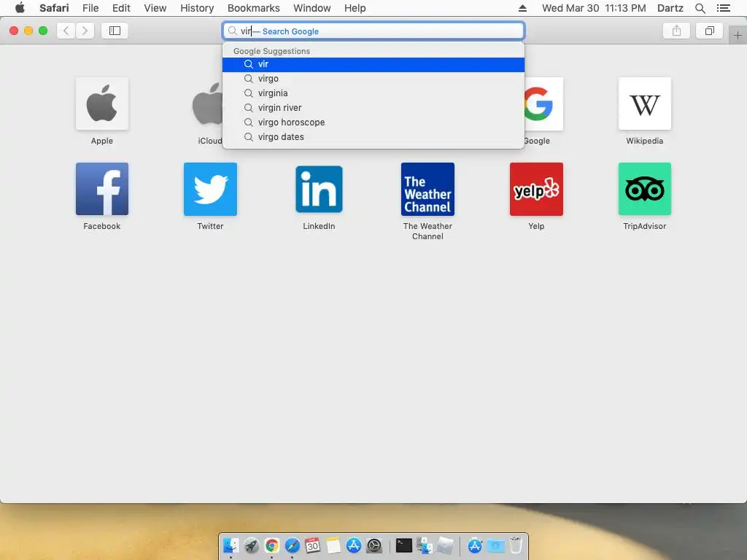Open the Apple favorite tile

click(x=102, y=104)
